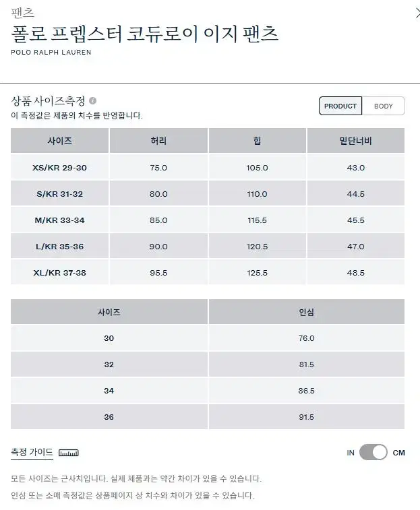Image resolution: width=420 pixels, height=510 pixels.
Task: Click the info icon beside 상품 사이즈측정
Action: (x=92, y=101)
